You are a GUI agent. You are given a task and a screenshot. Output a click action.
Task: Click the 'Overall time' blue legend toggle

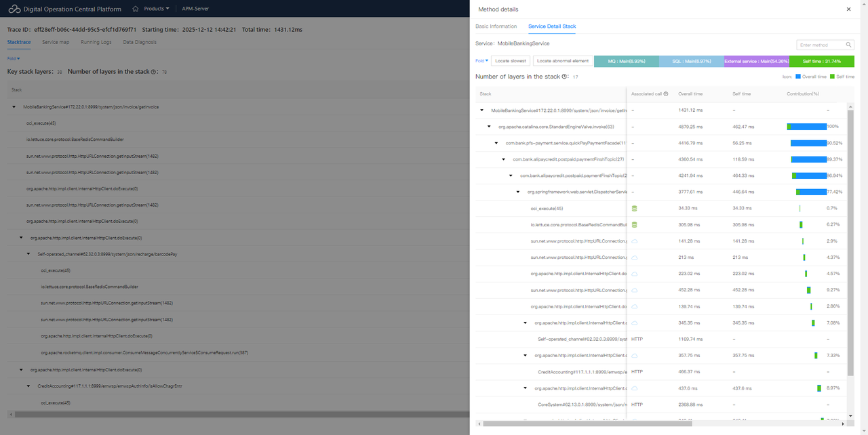coord(797,77)
